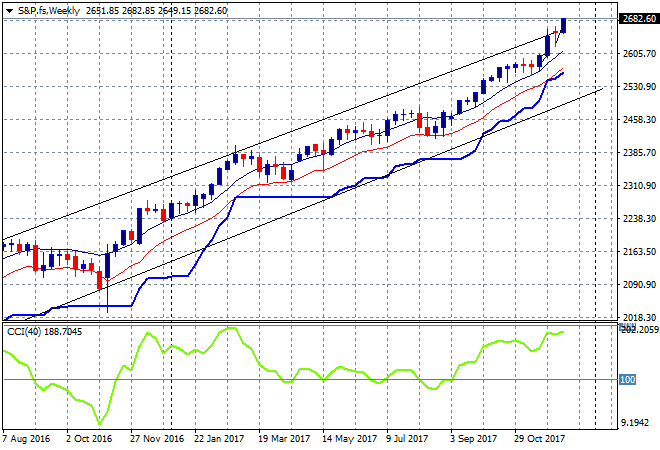
Task: Open the chart dropdown triangle beside S&P,fs,Weekly
Action: (x=7, y=10)
